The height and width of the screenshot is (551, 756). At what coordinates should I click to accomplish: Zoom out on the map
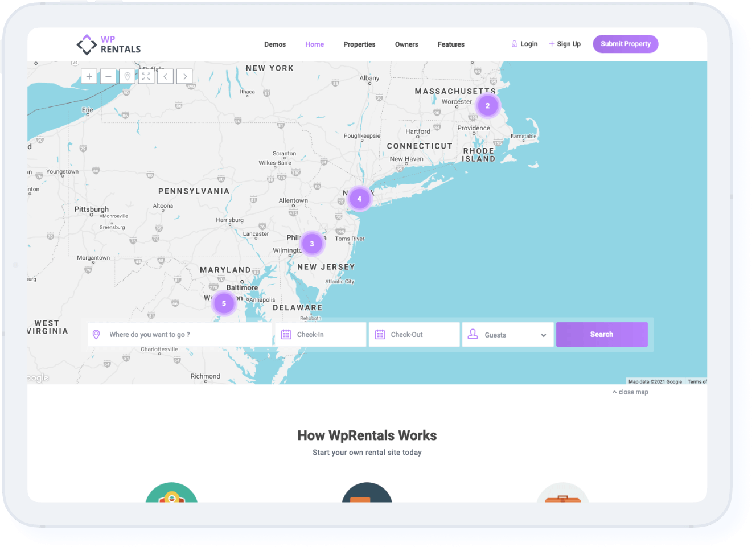pyautogui.click(x=108, y=76)
